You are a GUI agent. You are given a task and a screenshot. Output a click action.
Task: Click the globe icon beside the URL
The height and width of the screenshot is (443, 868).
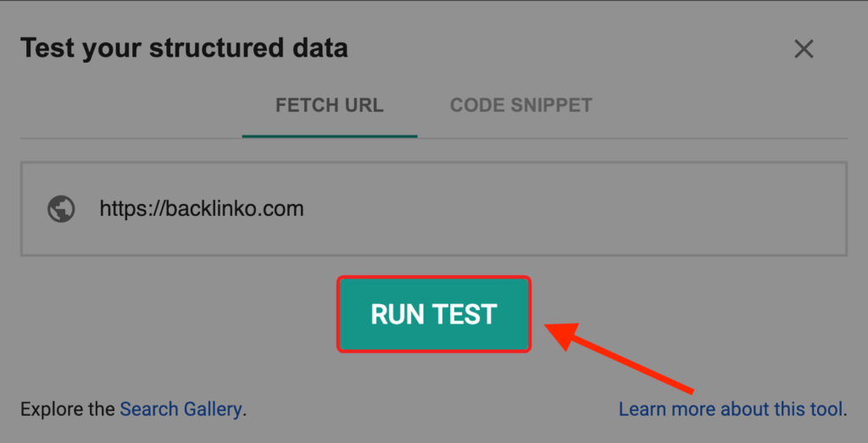61,208
